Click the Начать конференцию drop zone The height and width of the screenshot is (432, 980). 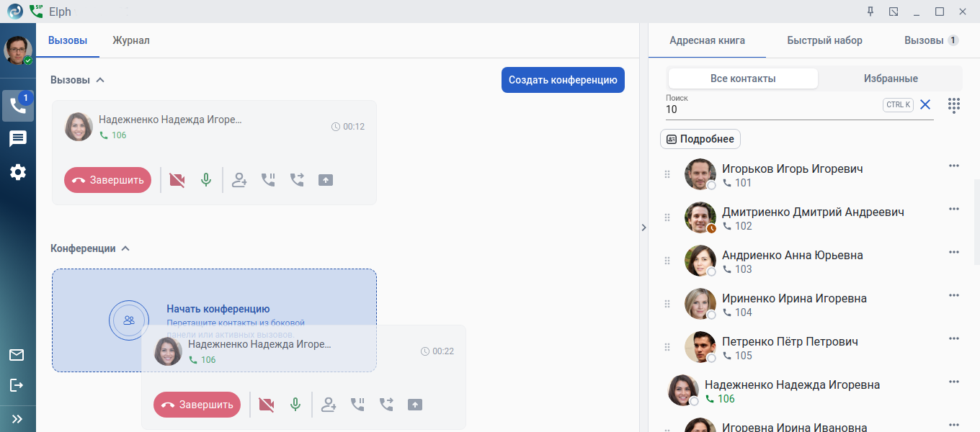pyautogui.click(x=214, y=320)
